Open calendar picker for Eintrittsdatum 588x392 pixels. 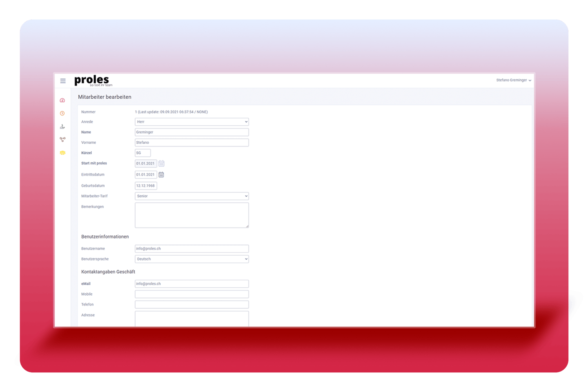click(x=161, y=175)
